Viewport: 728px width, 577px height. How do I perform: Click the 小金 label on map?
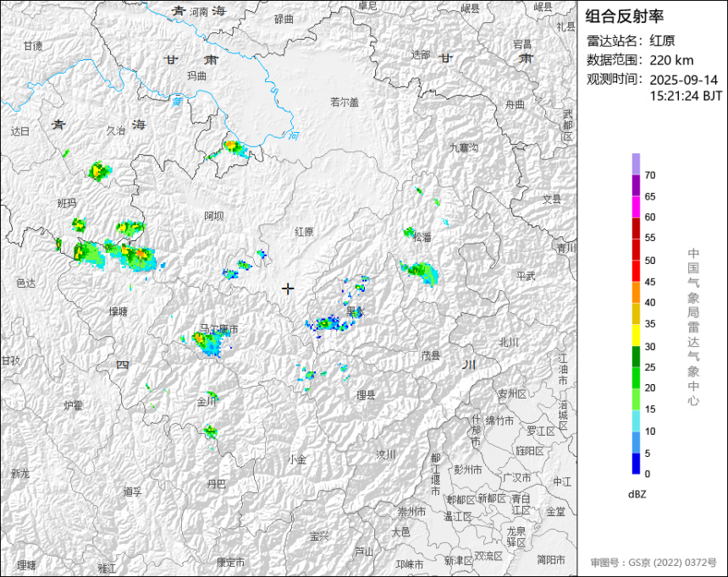(296, 459)
